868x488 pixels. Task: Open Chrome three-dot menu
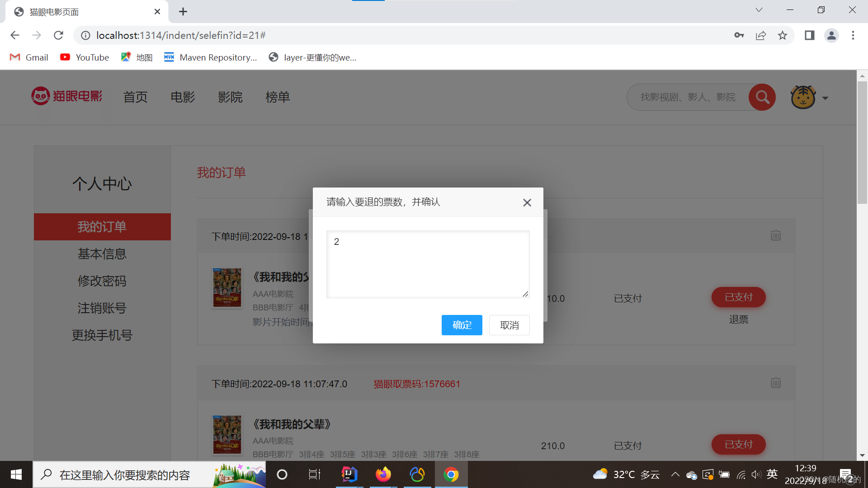point(853,35)
